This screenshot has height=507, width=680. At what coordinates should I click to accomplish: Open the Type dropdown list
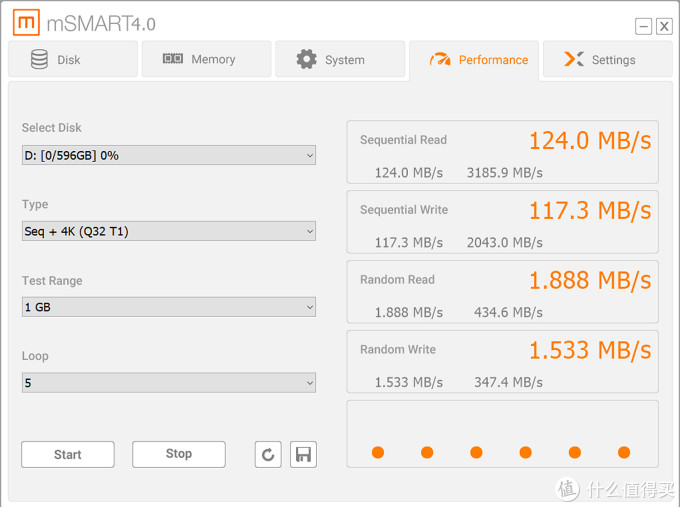point(168,231)
